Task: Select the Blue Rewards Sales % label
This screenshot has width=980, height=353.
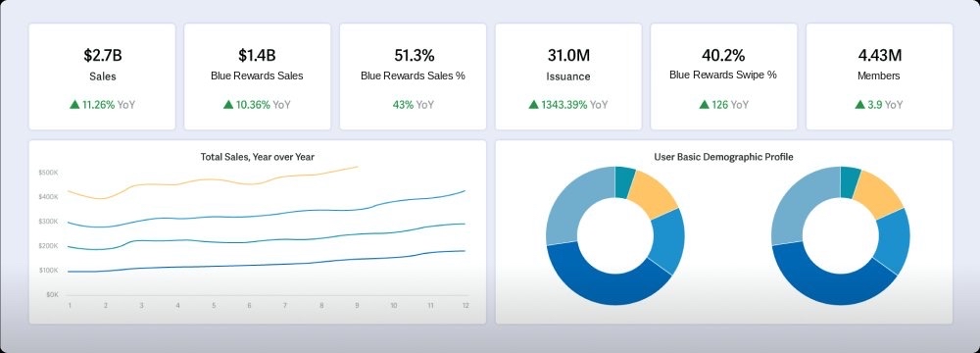Action: coord(414,76)
